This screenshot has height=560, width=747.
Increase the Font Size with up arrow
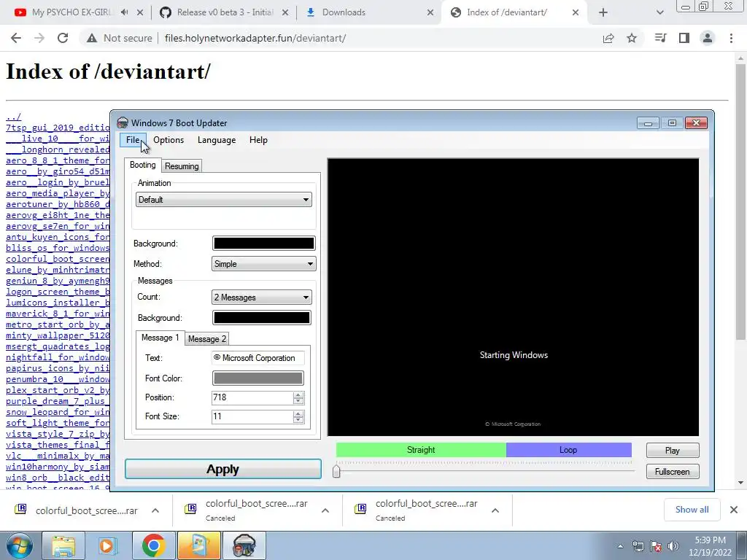(298, 414)
